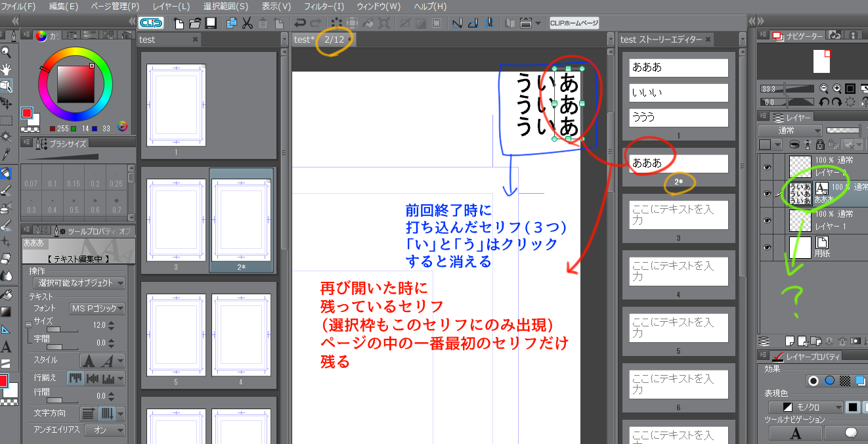Pick the Text tool (A) in toolbox
Viewport: 868px width, 444px height.
(x=7, y=347)
